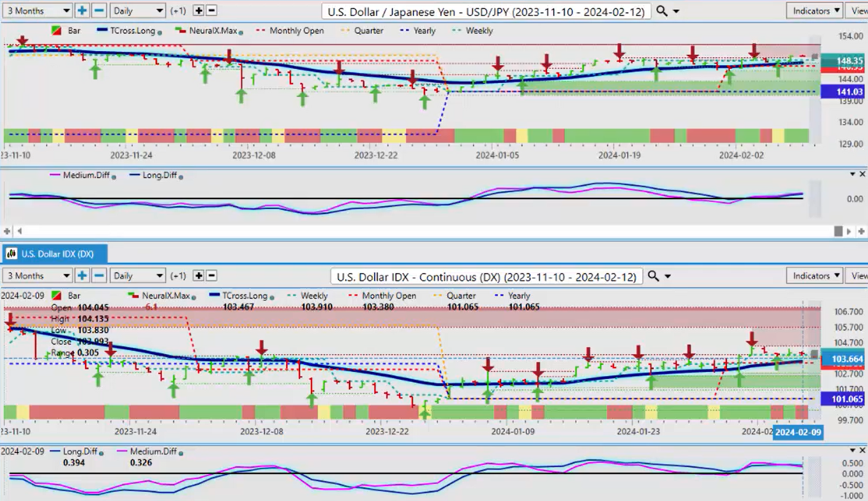Screen dimensions: 868x501
Task: Open Long.Diff settings dot in top indicator pane
Action: click(x=180, y=176)
